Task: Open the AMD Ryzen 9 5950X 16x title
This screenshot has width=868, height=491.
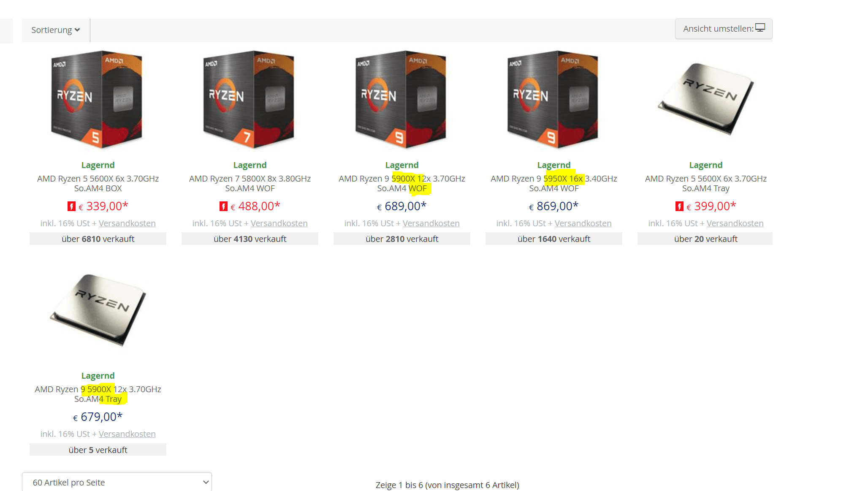Action: 554,184
